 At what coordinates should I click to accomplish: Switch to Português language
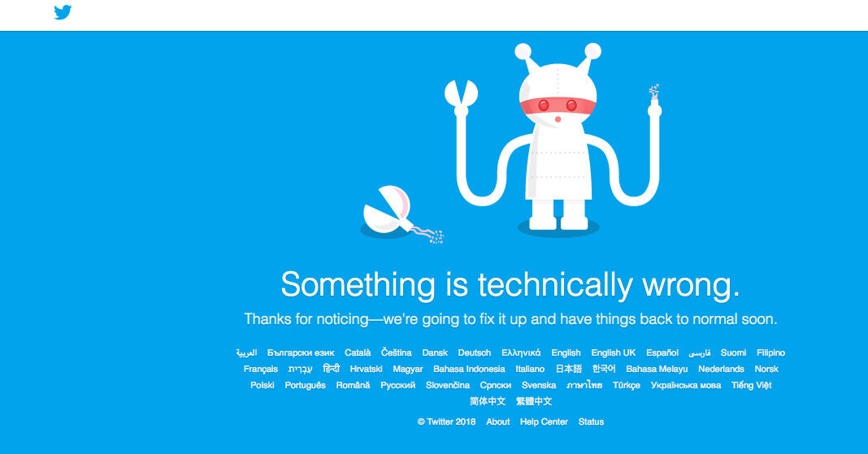(x=305, y=386)
